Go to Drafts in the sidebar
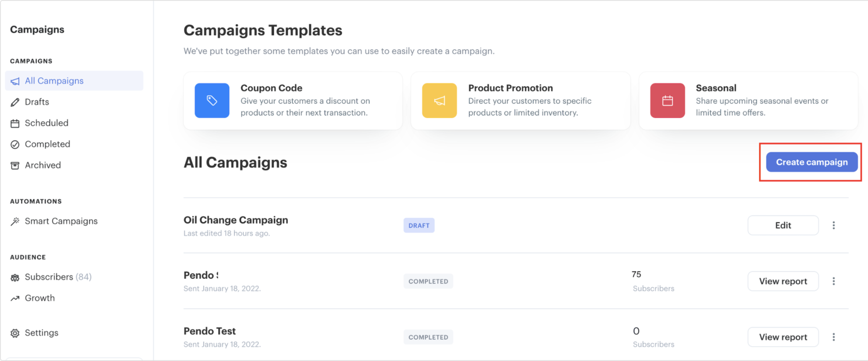This screenshot has height=361, width=868. 37,102
